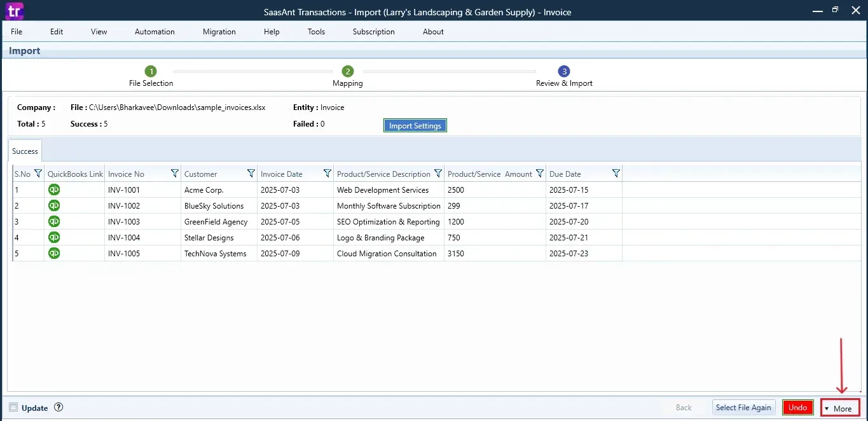Image resolution: width=868 pixels, height=421 pixels.
Task: Click due date 2025-07-15
Action: point(584,190)
